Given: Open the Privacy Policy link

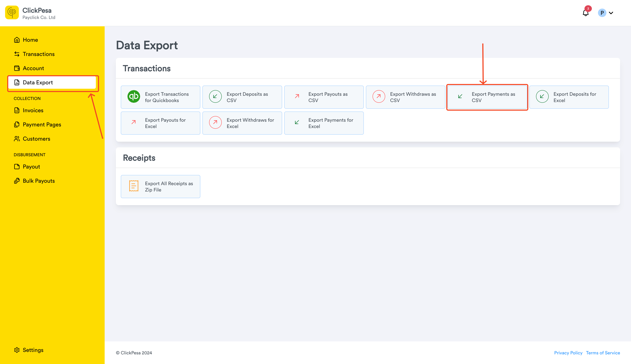Looking at the screenshot, I should click(568, 353).
